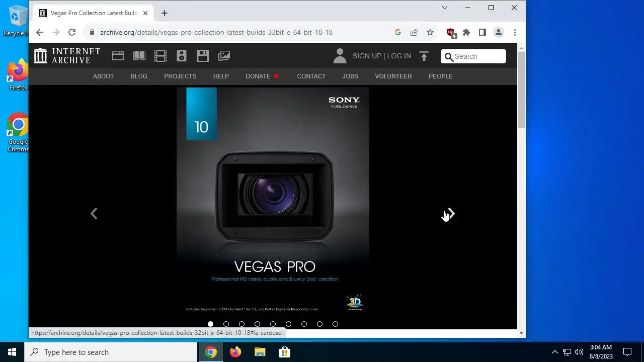Select the ninth carousel dot

(335, 324)
